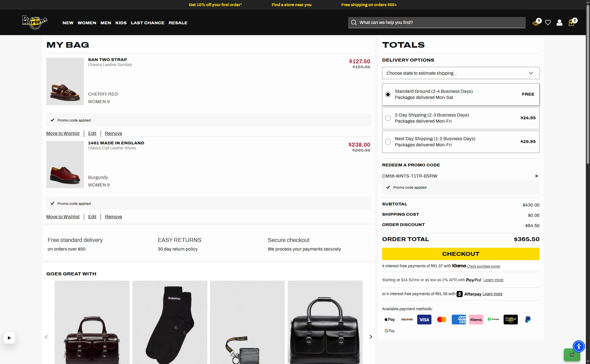Open the black socks recommendation

(x=170, y=322)
